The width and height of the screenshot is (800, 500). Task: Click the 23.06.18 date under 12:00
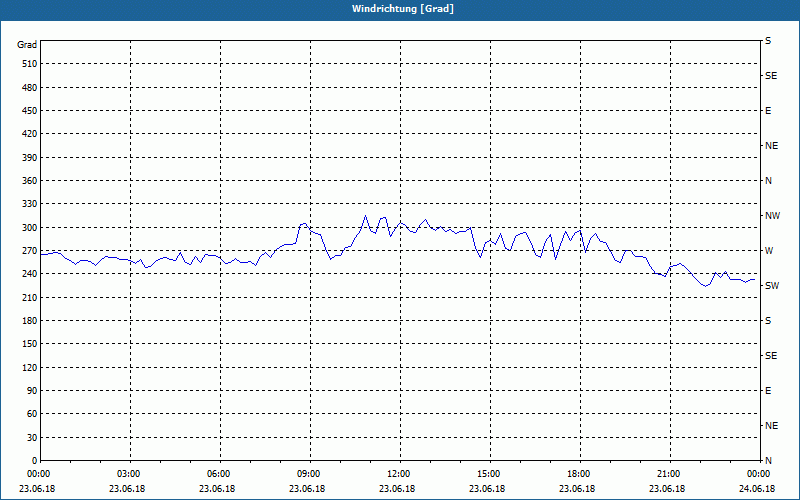397,489
